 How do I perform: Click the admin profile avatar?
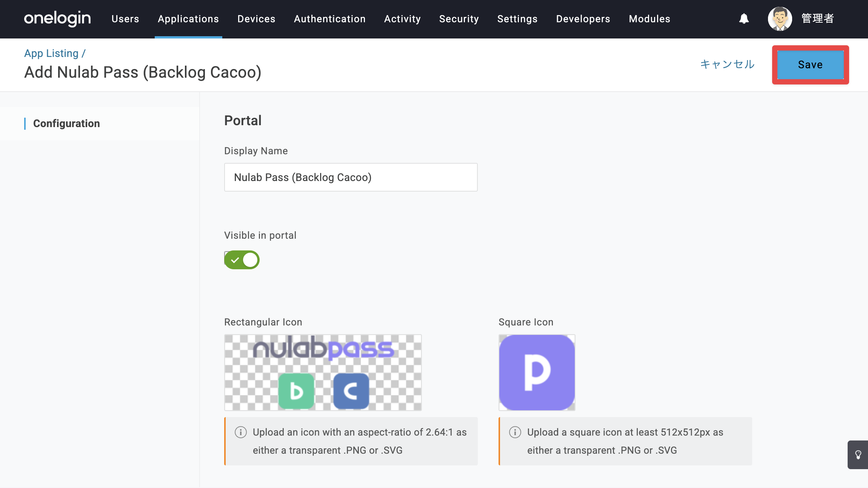point(780,18)
